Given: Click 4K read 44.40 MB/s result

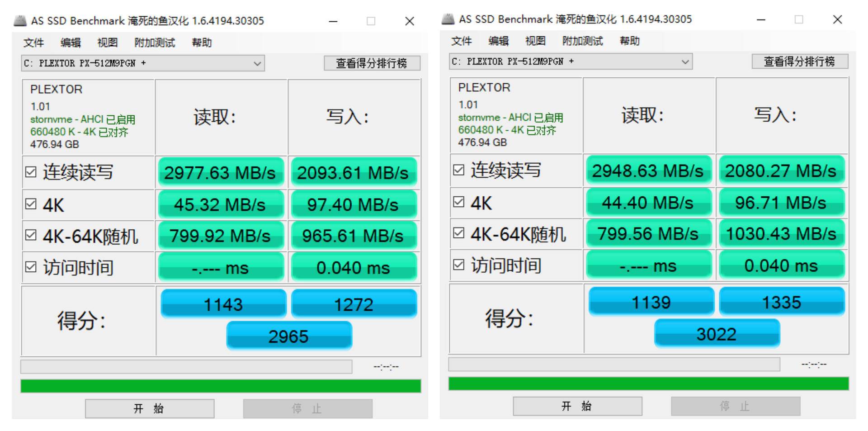Looking at the screenshot, I should click(x=648, y=202).
